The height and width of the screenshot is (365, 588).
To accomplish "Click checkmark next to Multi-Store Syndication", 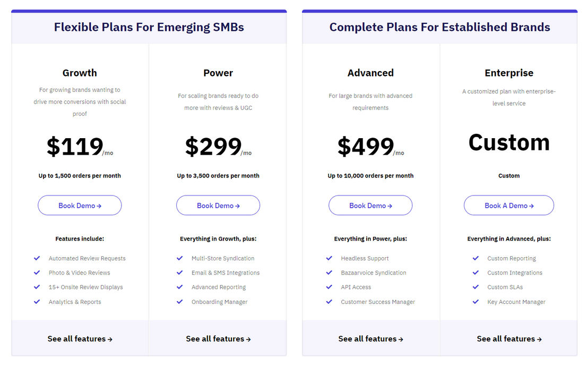I will tap(179, 258).
